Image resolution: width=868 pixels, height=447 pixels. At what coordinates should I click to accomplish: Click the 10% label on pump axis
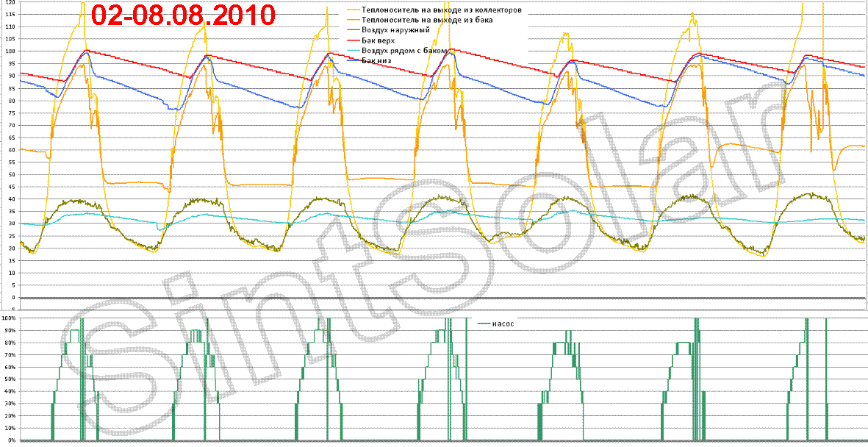10,429
